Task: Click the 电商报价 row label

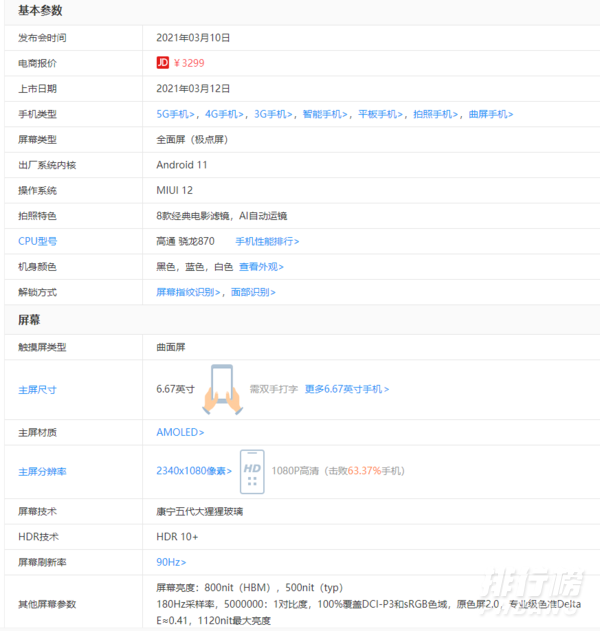Action: coord(37,63)
